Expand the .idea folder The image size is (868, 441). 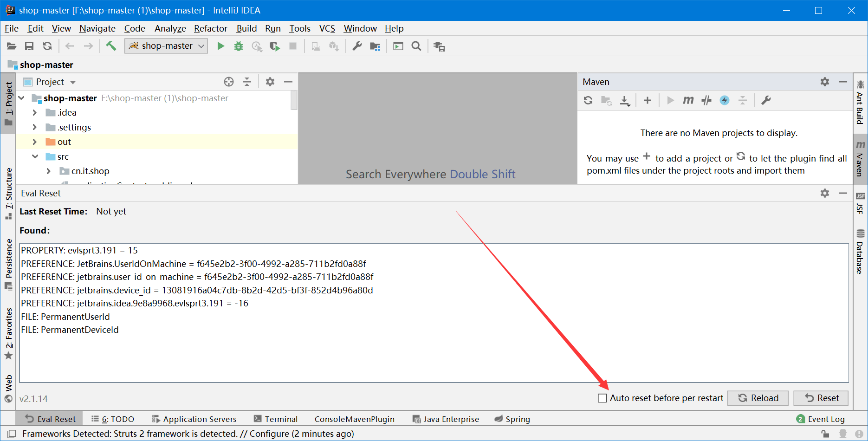pyautogui.click(x=35, y=113)
